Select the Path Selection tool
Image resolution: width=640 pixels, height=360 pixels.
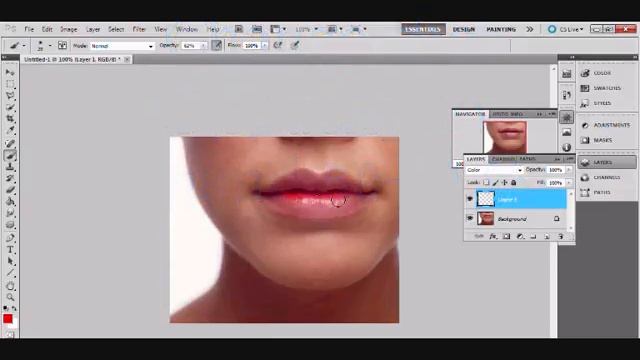[10, 261]
